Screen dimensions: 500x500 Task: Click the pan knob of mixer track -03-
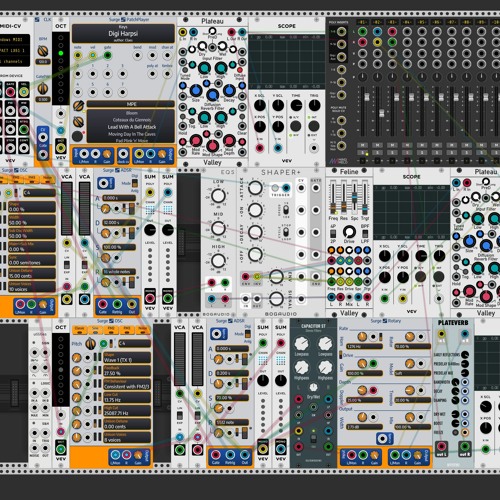[392, 77]
